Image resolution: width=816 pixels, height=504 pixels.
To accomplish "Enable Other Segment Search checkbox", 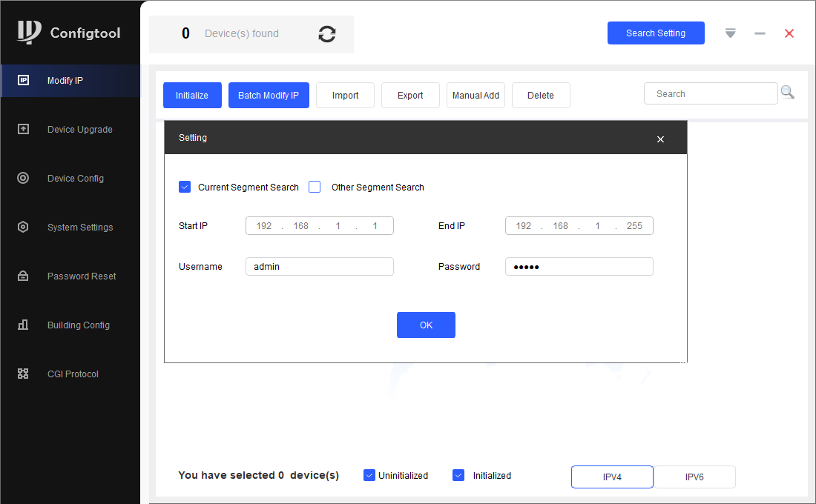I will click(315, 187).
